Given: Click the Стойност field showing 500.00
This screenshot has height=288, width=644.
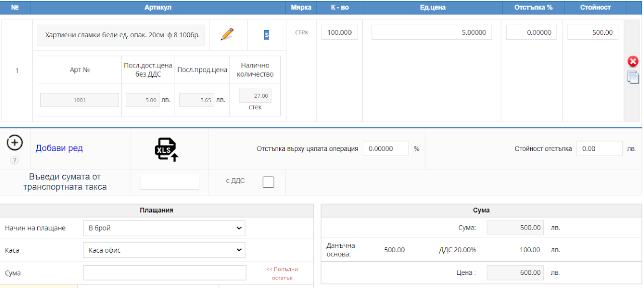Looking at the screenshot, I should tap(593, 32).
